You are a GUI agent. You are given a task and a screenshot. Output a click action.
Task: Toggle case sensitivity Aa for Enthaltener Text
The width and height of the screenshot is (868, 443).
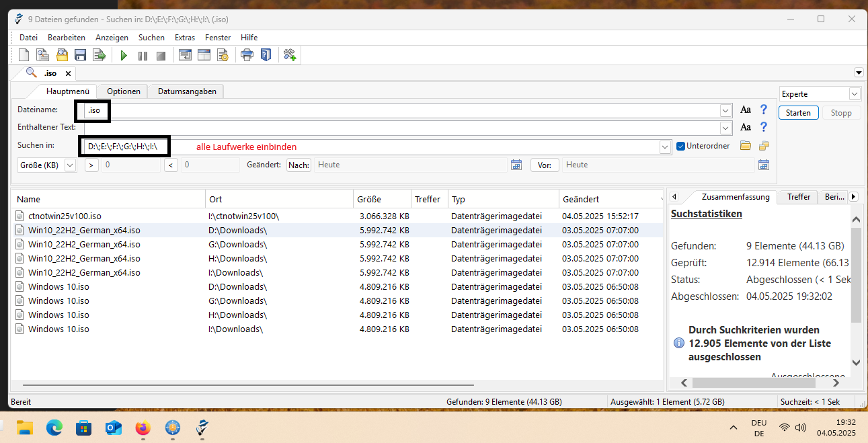click(x=745, y=127)
